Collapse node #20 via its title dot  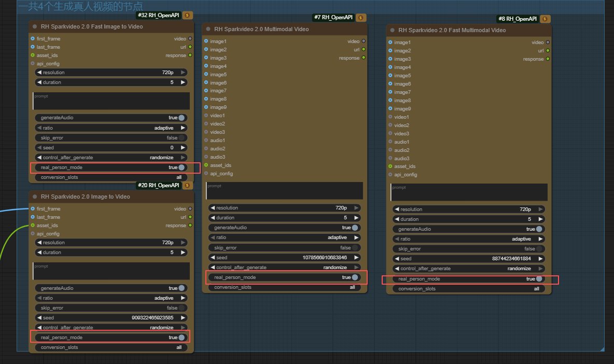click(x=35, y=197)
